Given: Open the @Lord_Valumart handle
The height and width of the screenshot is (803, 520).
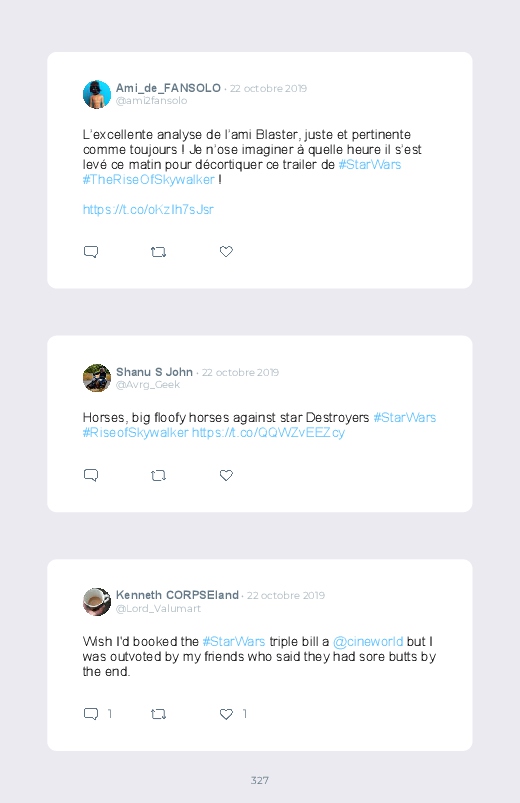Looking at the screenshot, I should (158, 608).
